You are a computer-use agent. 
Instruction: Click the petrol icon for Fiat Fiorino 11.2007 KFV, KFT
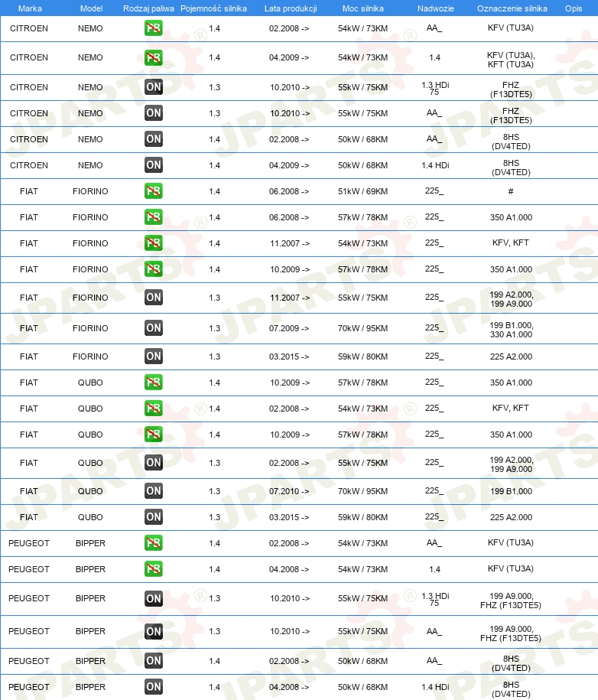tap(154, 243)
